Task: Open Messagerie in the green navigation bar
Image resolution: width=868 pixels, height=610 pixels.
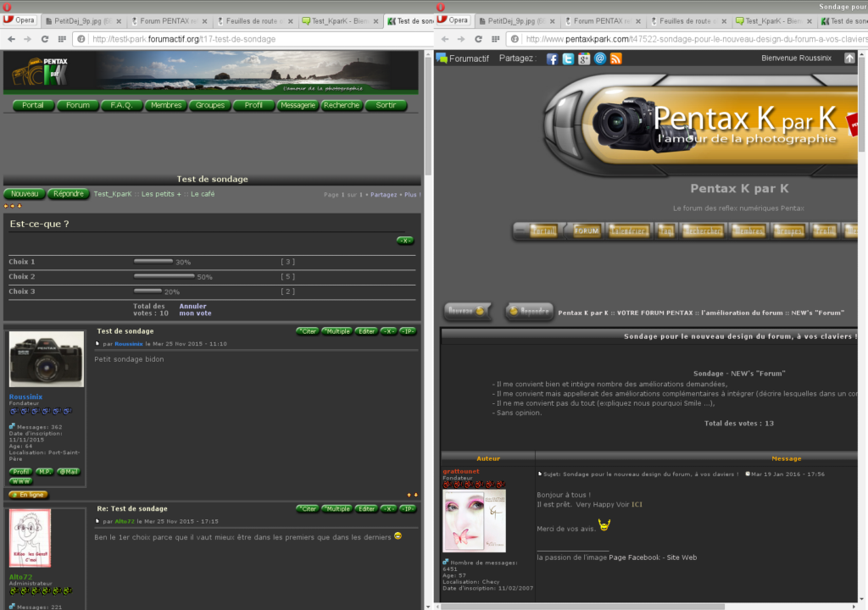Action: pyautogui.click(x=298, y=105)
